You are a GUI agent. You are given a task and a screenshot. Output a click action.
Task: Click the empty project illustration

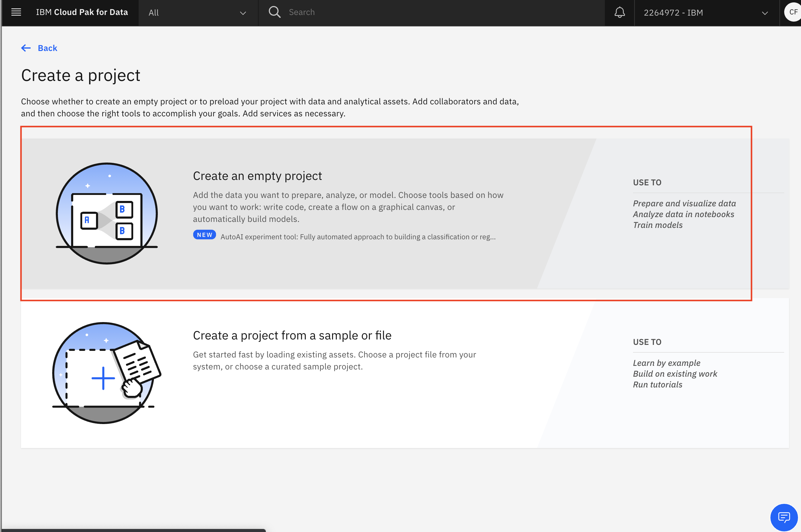[106, 214]
